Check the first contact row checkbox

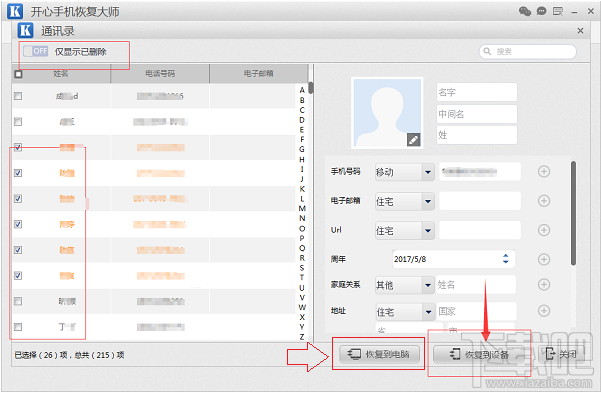click(18, 96)
